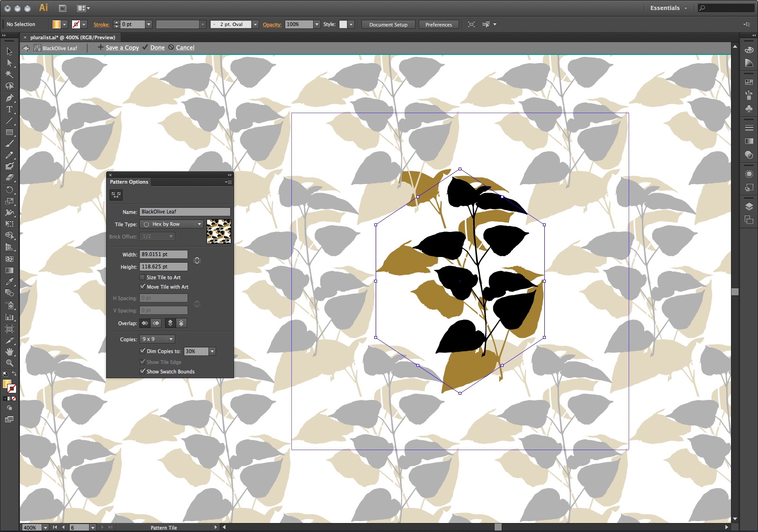Click the pattern Name input field

click(185, 212)
